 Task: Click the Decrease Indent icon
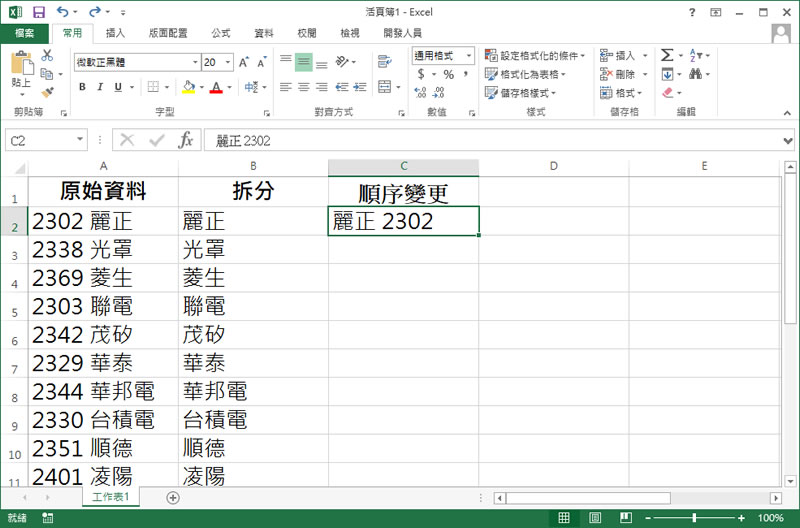point(342,87)
